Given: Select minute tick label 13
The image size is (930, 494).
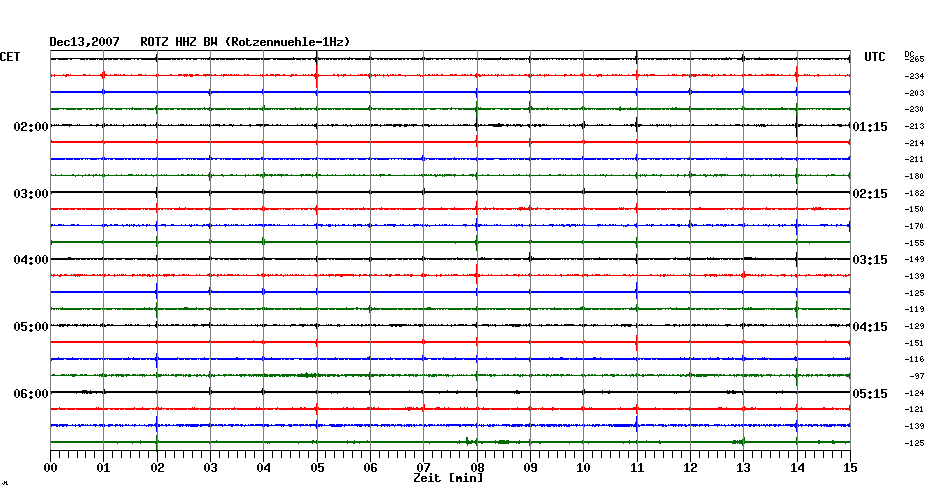Looking at the screenshot, I should coord(743,468).
